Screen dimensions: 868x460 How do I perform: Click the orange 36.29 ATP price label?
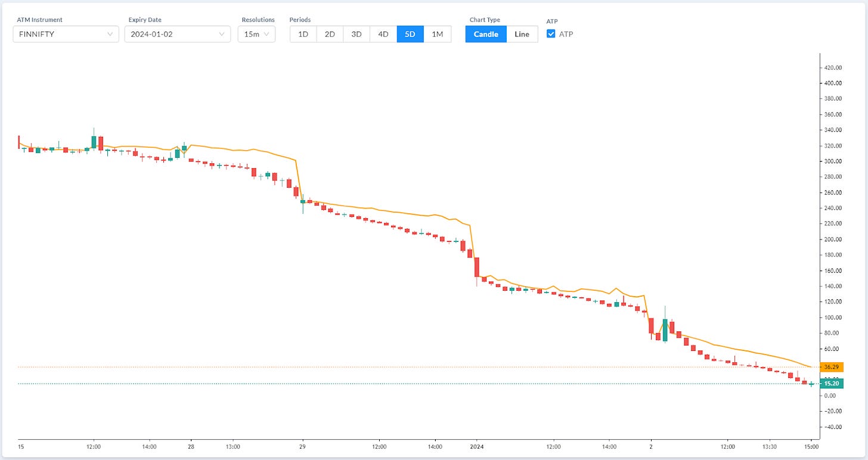pyautogui.click(x=832, y=367)
